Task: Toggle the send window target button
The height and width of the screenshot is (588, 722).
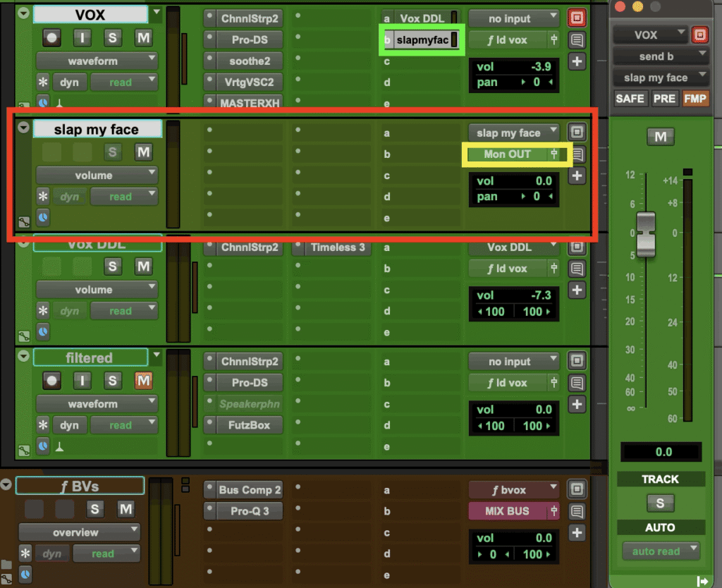Action: coord(700,35)
